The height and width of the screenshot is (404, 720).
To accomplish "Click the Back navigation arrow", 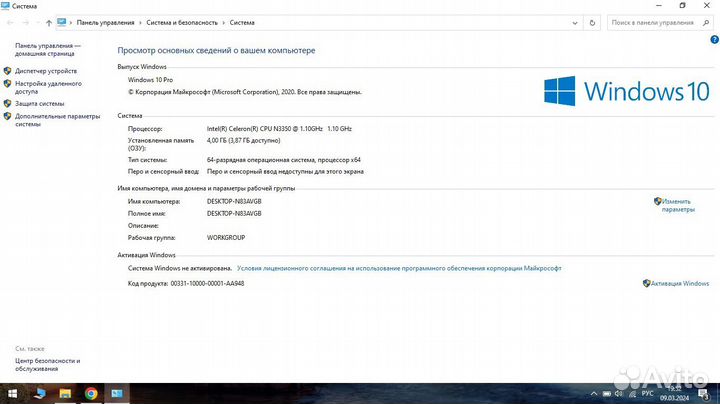I will [10, 23].
